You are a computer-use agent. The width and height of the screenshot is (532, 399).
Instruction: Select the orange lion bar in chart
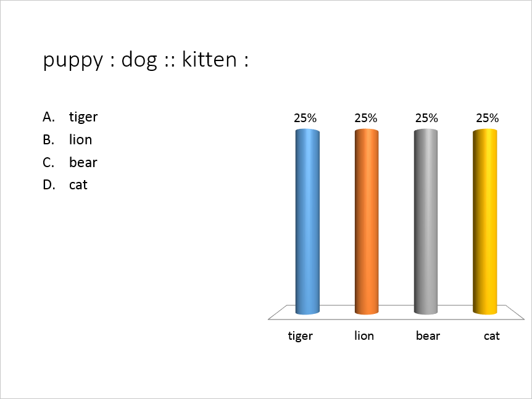click(367, 222)
